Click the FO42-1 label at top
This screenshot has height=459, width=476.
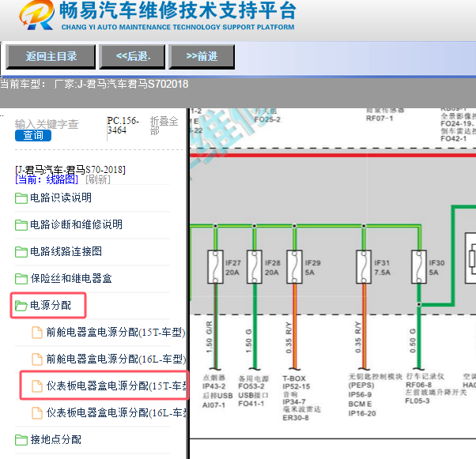click(x=454, y=138)
